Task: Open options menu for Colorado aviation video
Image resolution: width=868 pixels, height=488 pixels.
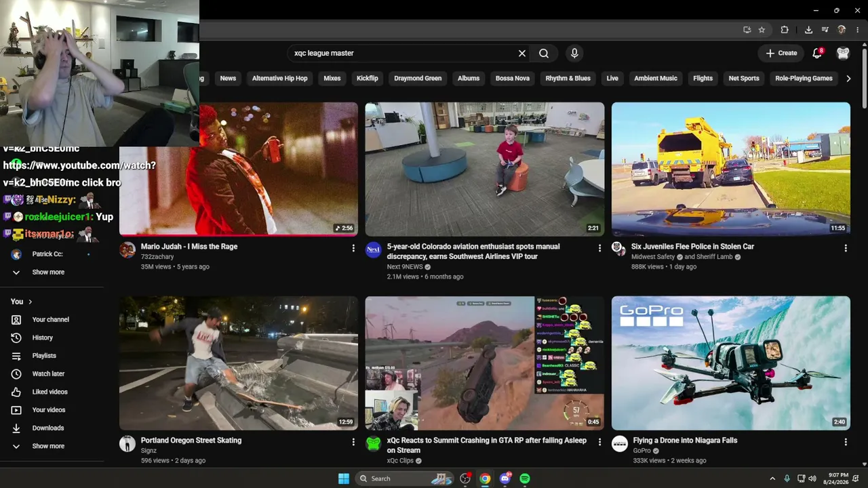Action: coord(599,248)
